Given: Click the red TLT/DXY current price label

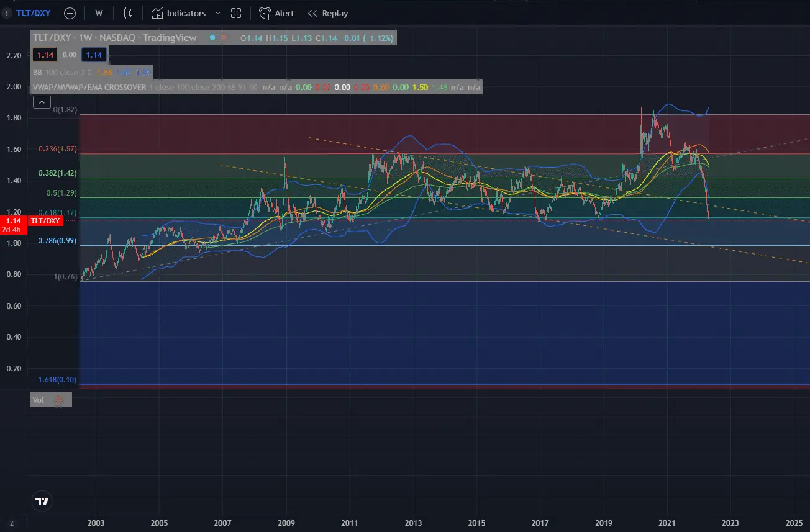Looking at the screenshot, I should point(45,220).
